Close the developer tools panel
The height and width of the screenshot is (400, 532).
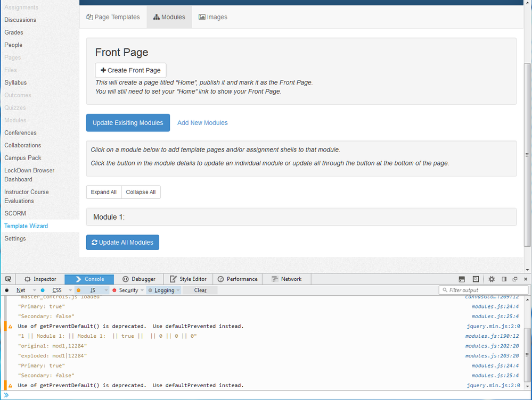point(526,279)
